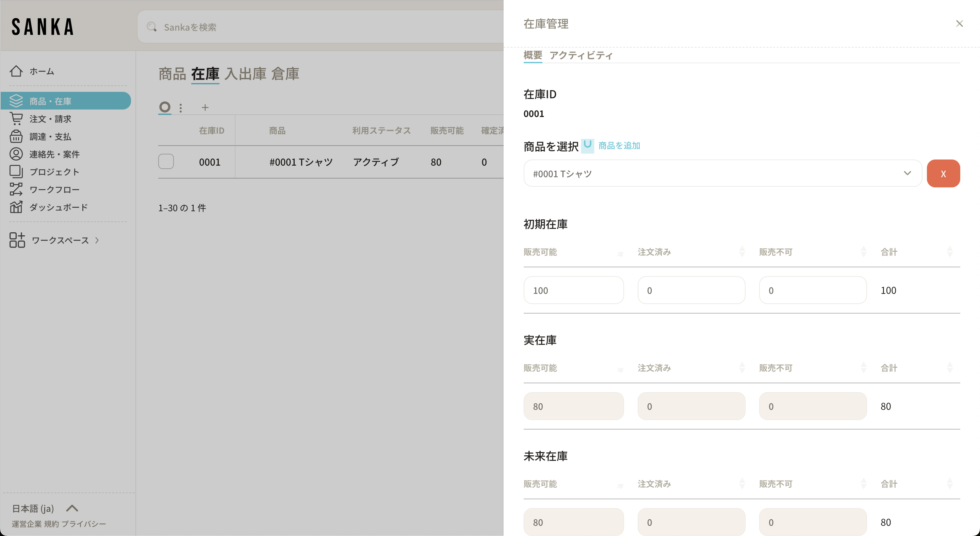Open the three-dot view options menu
The width and height of the screenshot is (980, 536).
[181, 108]
